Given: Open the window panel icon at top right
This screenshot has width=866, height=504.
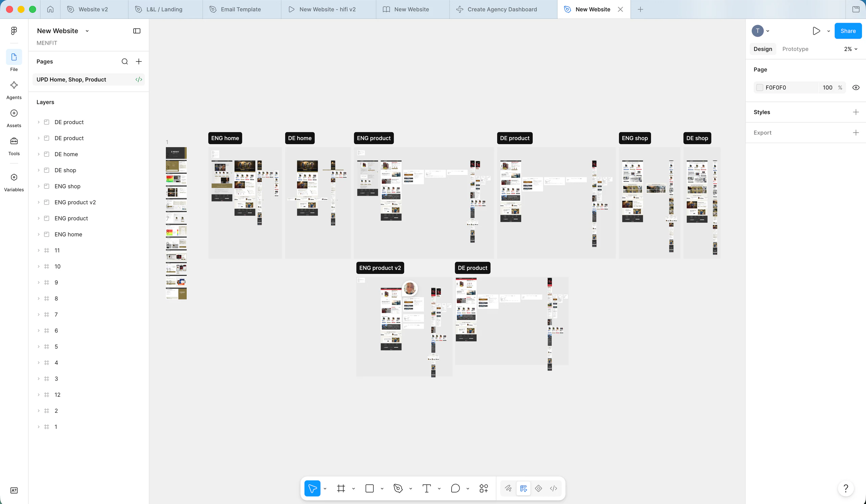Looking at the screenshot, I should (856, 9).
